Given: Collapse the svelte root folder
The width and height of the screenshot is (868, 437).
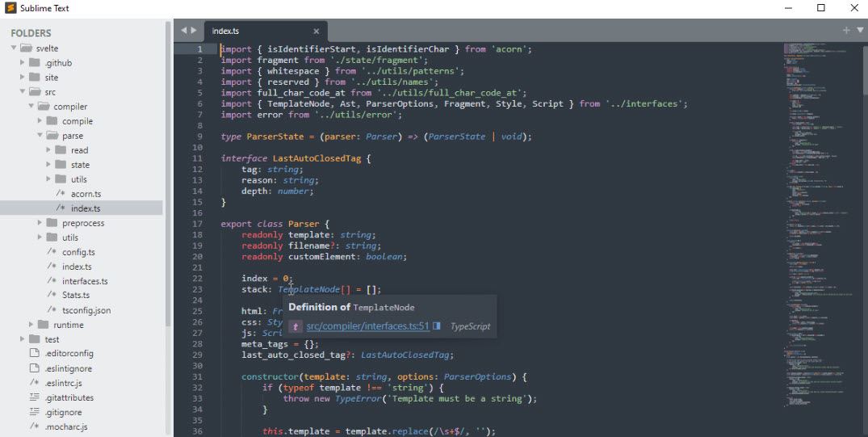Looking at the screenshot, I should [x=14, y=48].
